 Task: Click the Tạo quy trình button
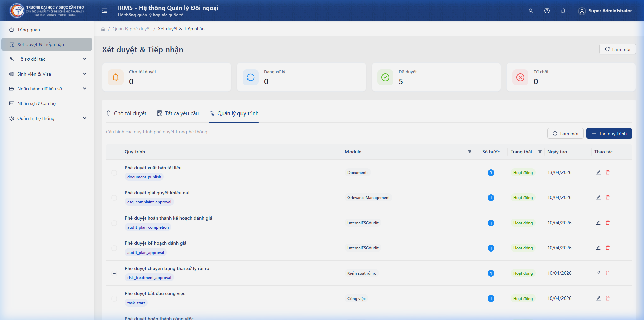609,133
